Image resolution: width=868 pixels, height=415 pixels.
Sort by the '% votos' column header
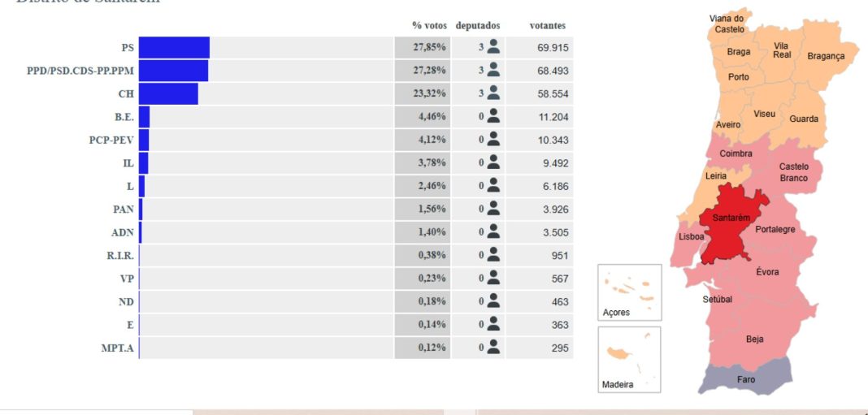429,26
